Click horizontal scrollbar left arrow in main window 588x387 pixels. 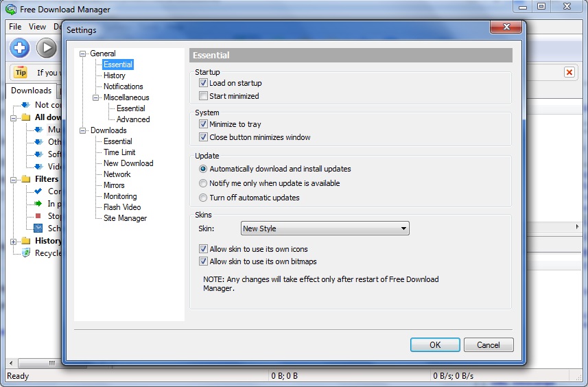click(x=11, y=363)
